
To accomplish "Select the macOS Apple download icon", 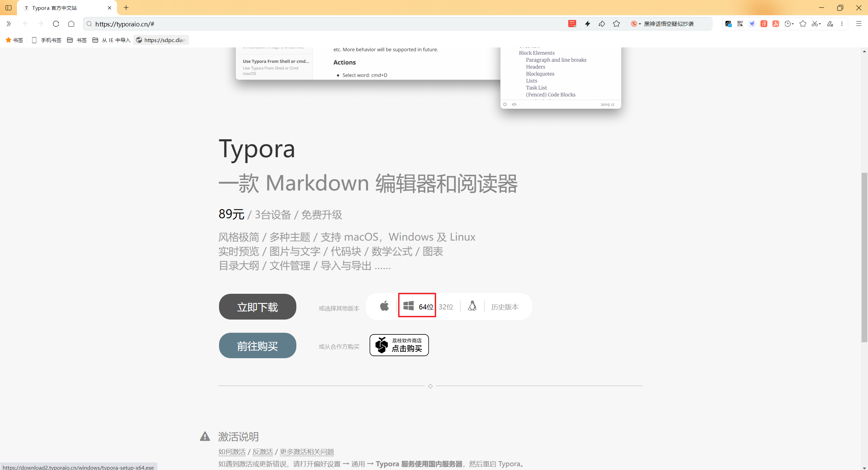I will (384, 306).
